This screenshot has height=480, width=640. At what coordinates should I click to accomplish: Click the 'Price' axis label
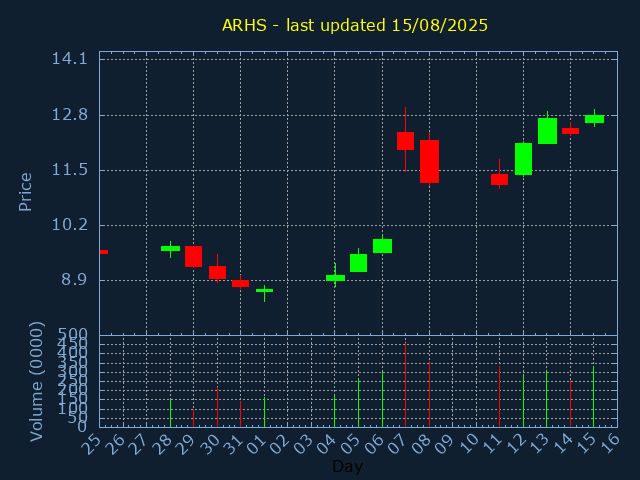25,192
